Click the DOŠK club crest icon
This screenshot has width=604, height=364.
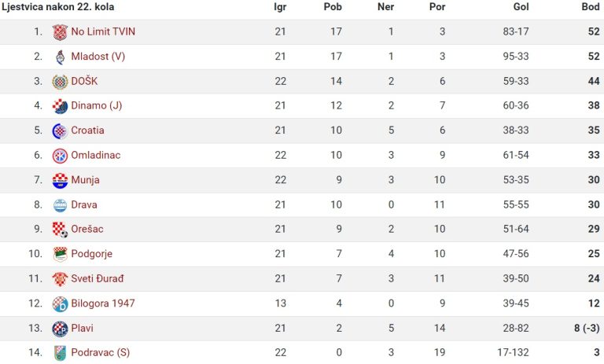60,82
